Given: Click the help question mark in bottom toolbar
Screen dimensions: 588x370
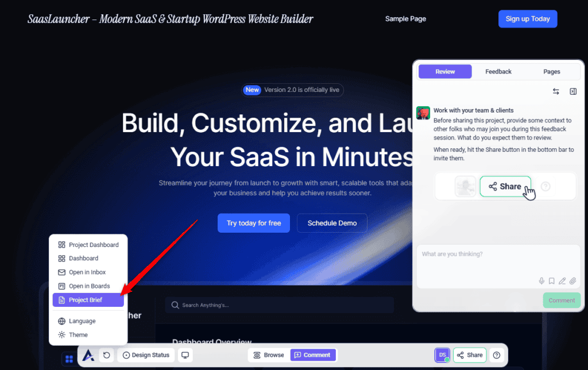Looking at the screenshot, I should pyautogui.click(x=497, y=355).
